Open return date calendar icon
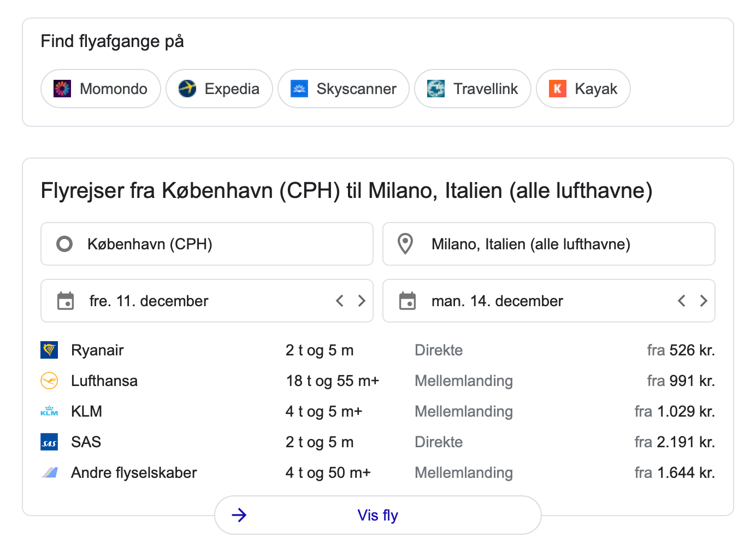The image size is (756, 538). click(407, 301)
